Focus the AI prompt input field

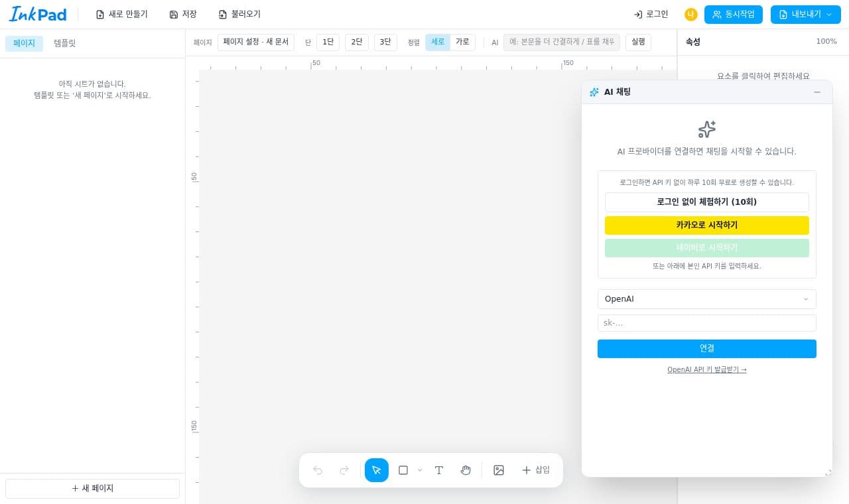coord(562,42)
